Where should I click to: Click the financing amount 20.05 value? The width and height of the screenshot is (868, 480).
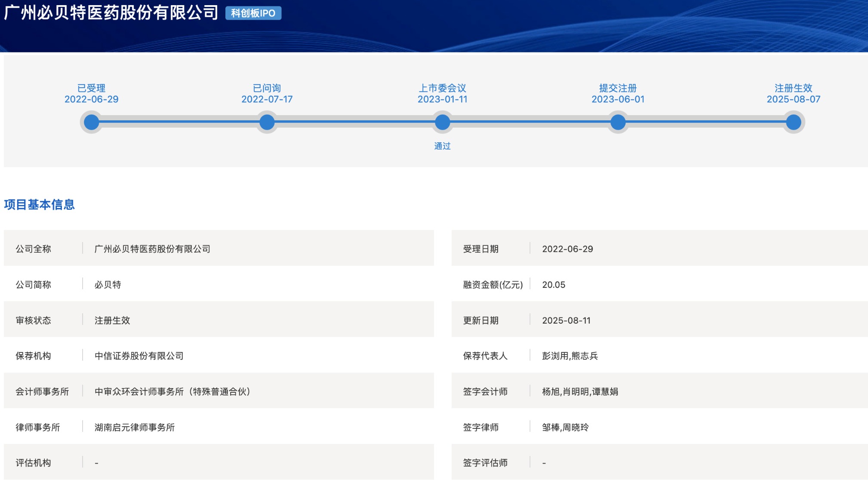click(554, 284)
